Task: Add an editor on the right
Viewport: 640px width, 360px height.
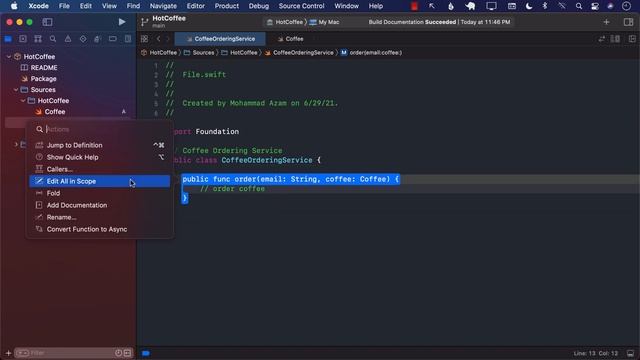Action: [632, 39]
